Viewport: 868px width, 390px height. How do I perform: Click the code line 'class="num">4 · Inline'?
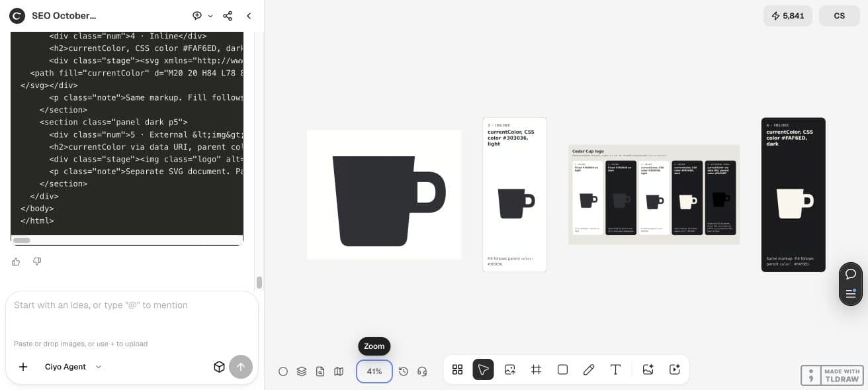(128, 36)
